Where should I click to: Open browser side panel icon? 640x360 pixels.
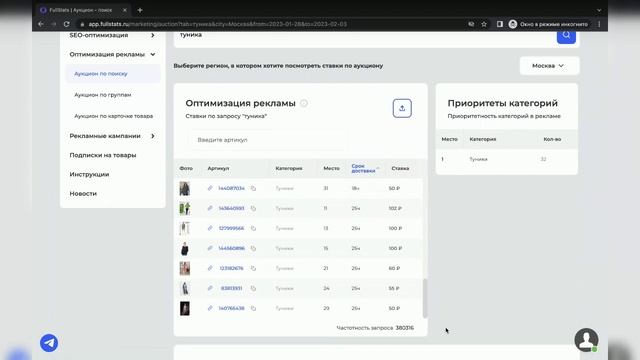(500, 24)
